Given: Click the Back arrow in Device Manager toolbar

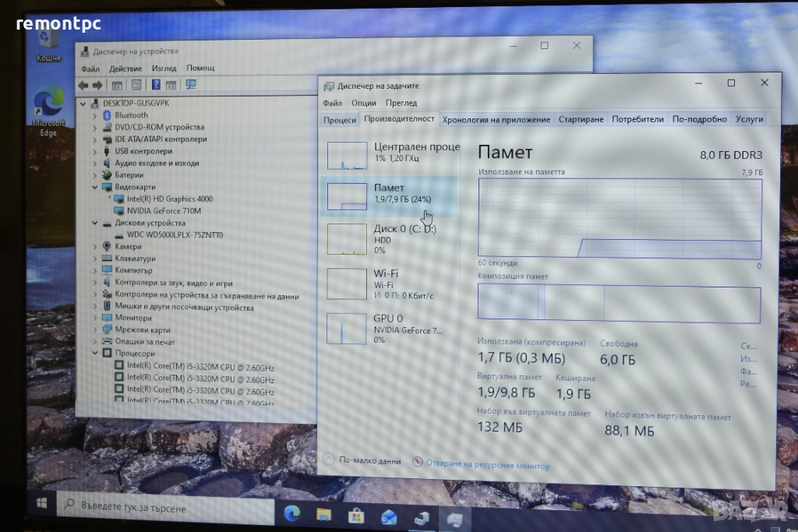Looking at the screenshot, I should click(x=83, y=85).
